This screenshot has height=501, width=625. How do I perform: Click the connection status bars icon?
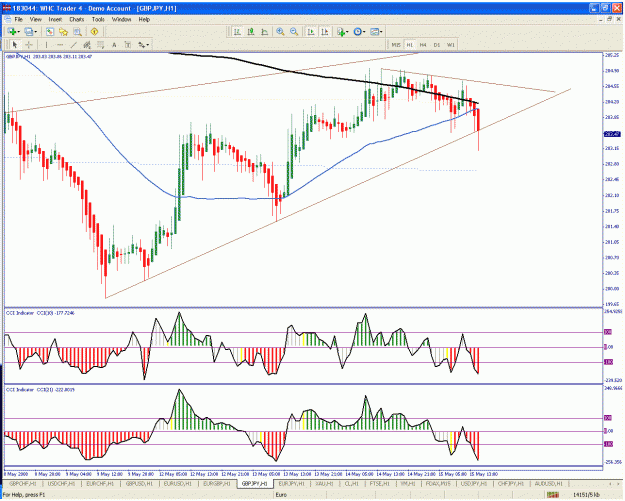tap(552, 495)
